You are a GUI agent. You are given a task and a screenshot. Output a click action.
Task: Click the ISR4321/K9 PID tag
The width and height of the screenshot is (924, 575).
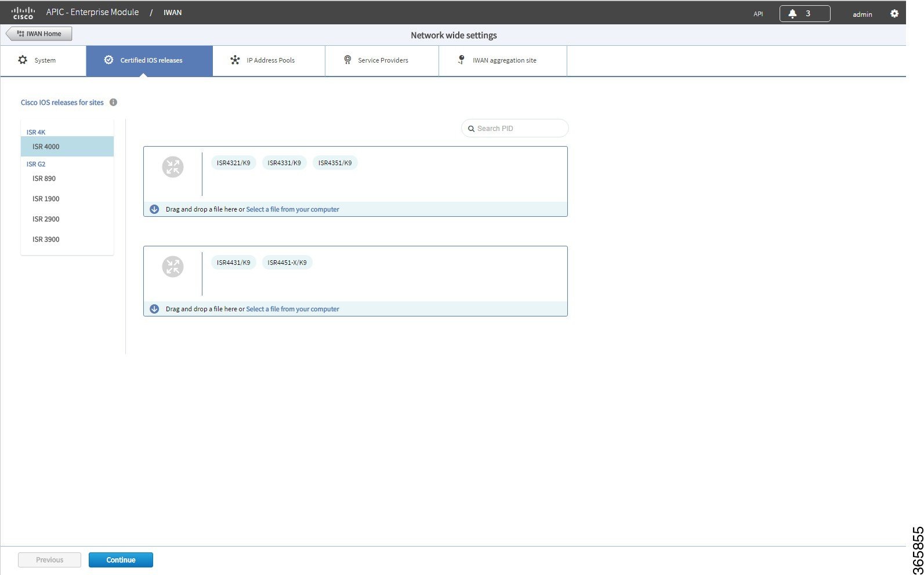(234, 163)
